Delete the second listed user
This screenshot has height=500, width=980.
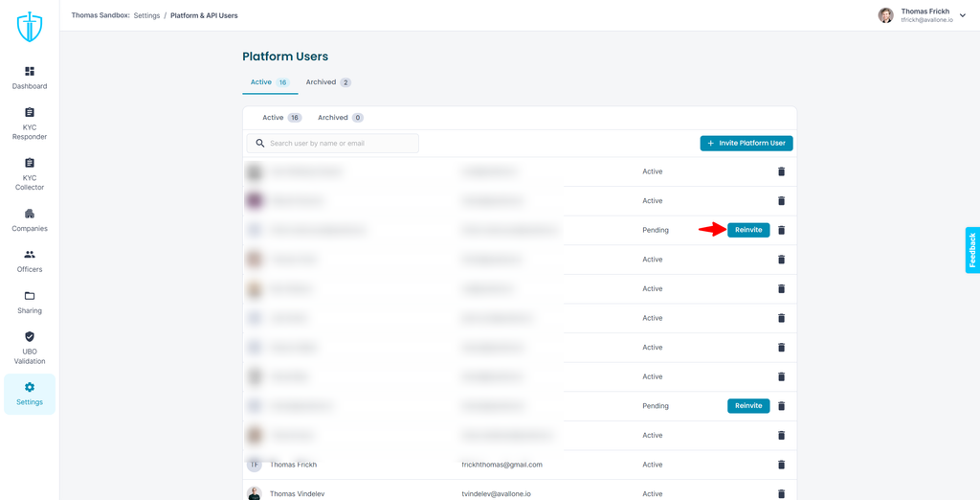(x=781, y=201)
